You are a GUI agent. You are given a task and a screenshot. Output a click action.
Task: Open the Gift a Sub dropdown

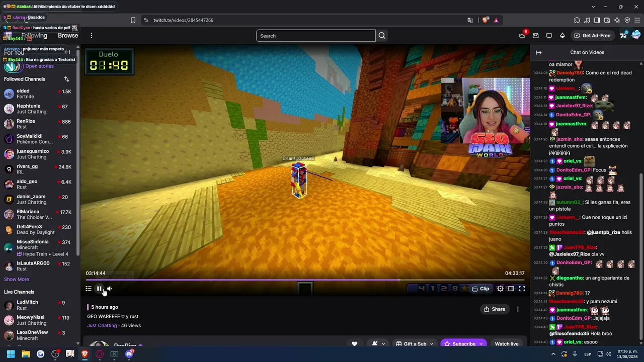(x=414, y=344)
